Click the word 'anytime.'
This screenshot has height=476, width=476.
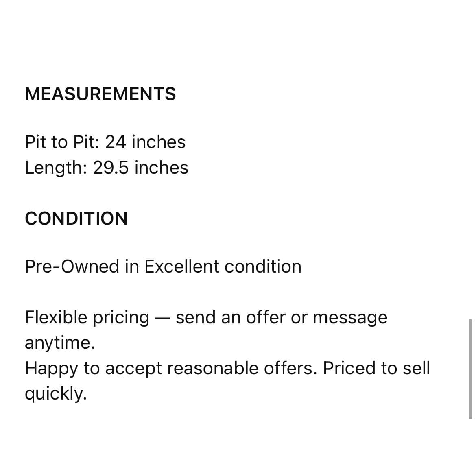coord(60,343)
